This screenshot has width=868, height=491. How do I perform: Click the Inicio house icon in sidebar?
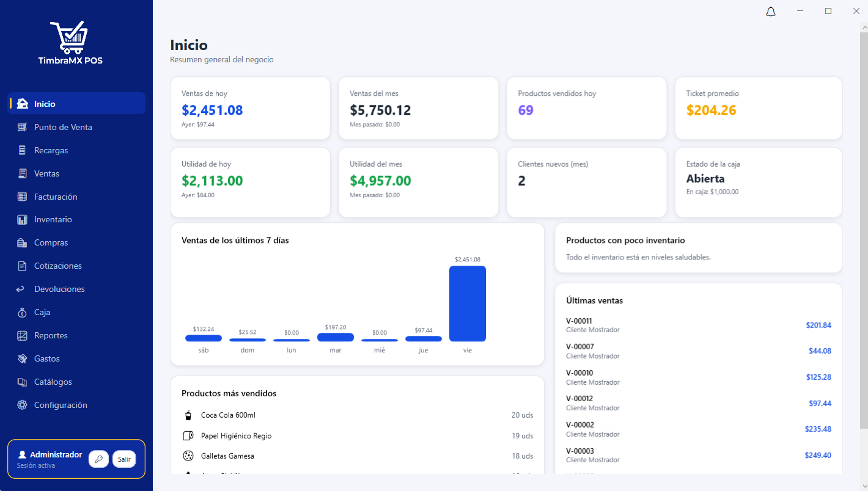[x=23, y=104]
